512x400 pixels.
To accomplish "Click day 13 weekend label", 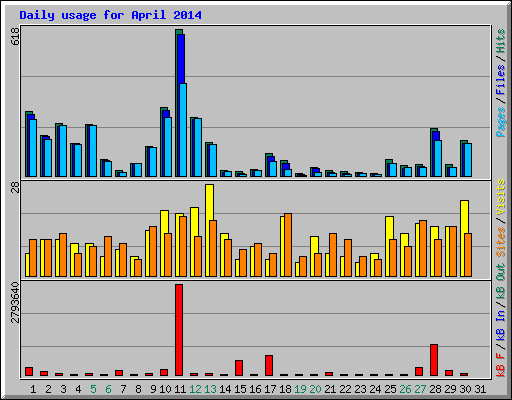I will click(x=210, y=389).
